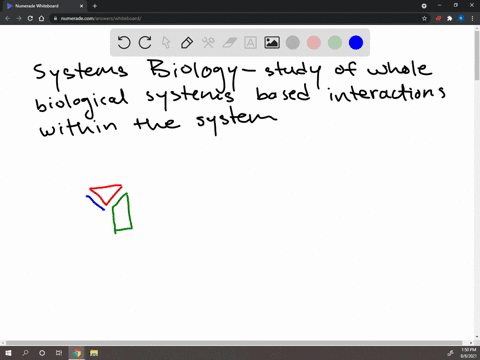Undo the last whiteboard stroke
Image resolution: width=480 pixels, height=360 pixels.
coord(124,43)
